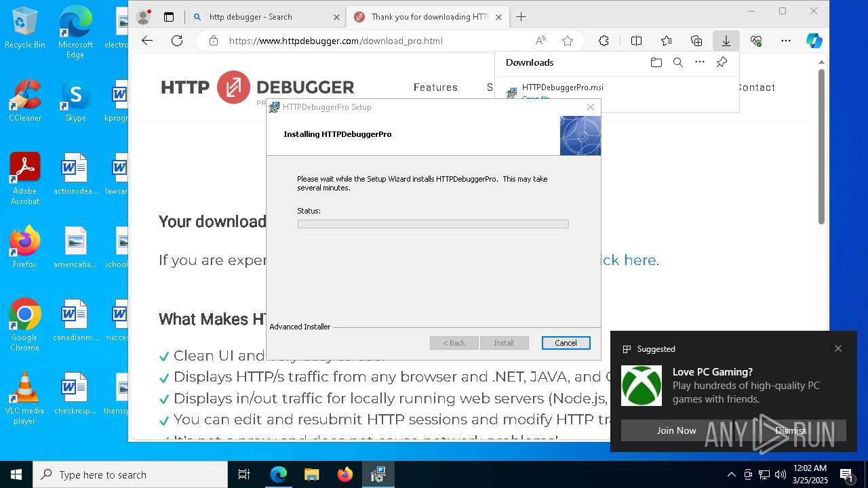Open Edge Settings and more menu
Image resolution: width=868 pixels, height=488 pixels.
pos(786,41)
